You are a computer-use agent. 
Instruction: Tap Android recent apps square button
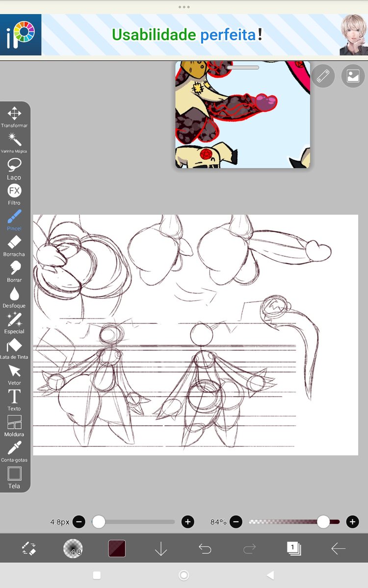click(x=97, y=575)
